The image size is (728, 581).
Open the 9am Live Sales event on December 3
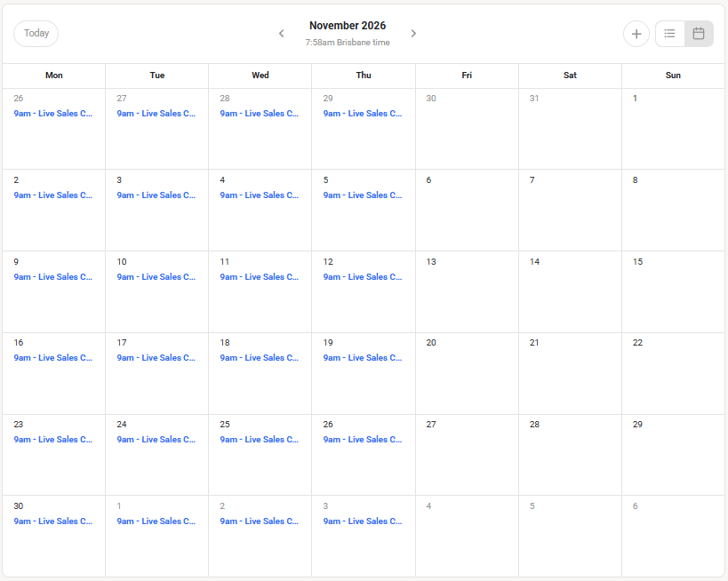point(363,521)
